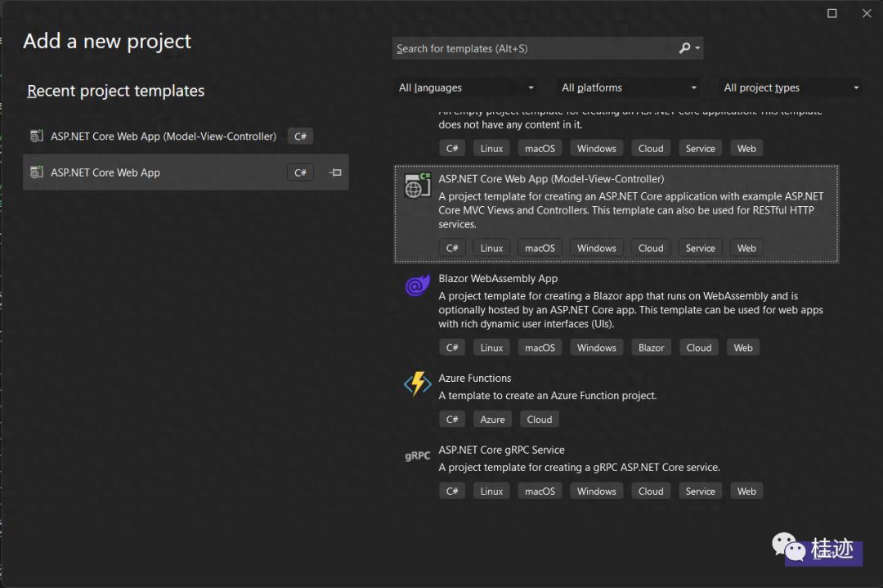Click the Web tag under the MVC template

pyautogui.click(x=746, y=248)
